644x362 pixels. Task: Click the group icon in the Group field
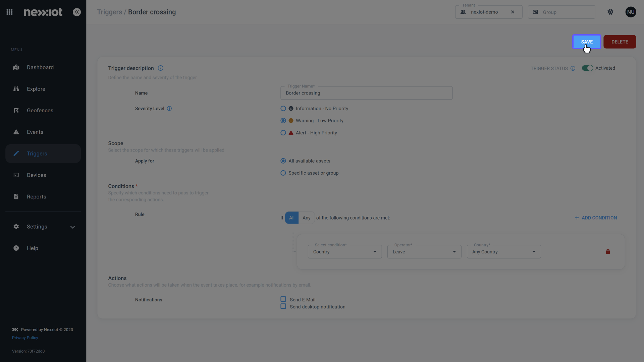(536, 12)
